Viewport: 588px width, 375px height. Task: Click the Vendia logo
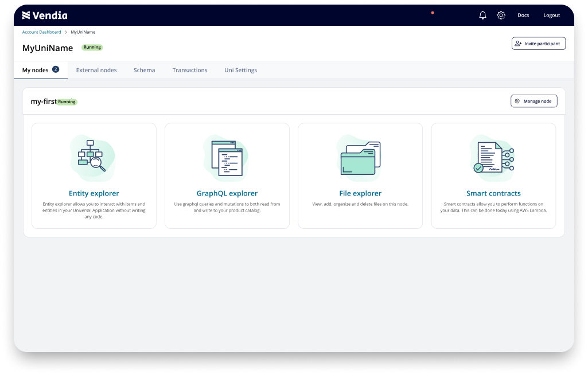(45, 15)
